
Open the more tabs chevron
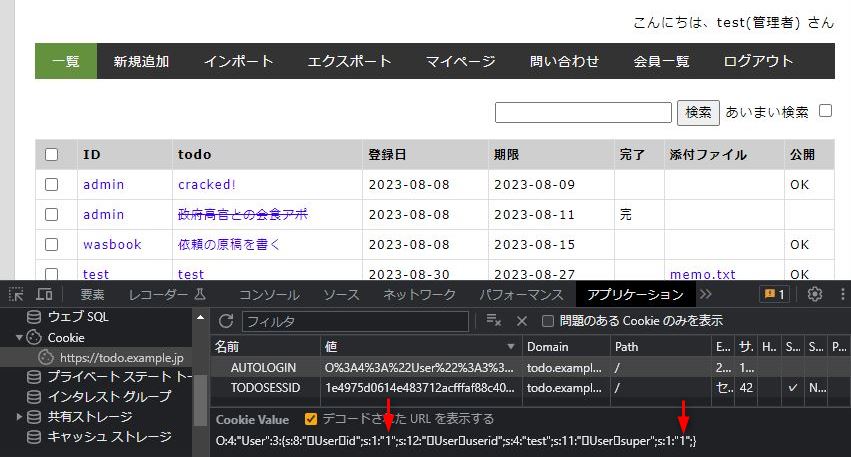point(705,294)
